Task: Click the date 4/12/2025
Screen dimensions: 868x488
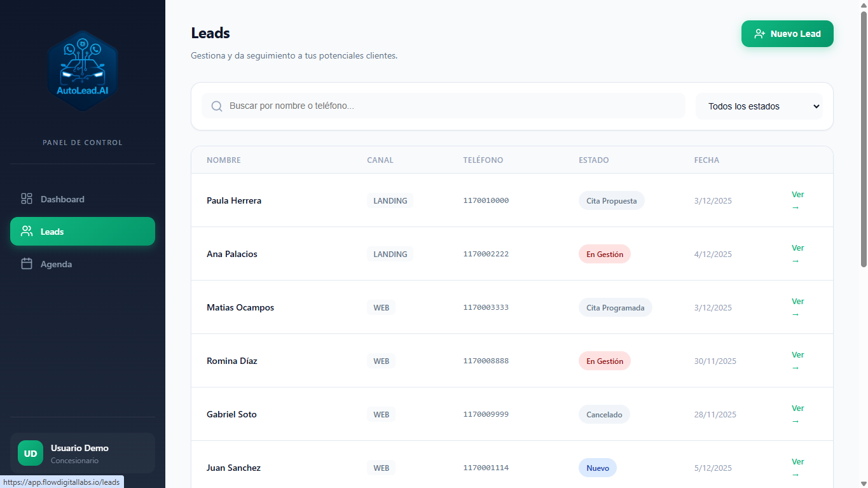Action: [713, 254]
